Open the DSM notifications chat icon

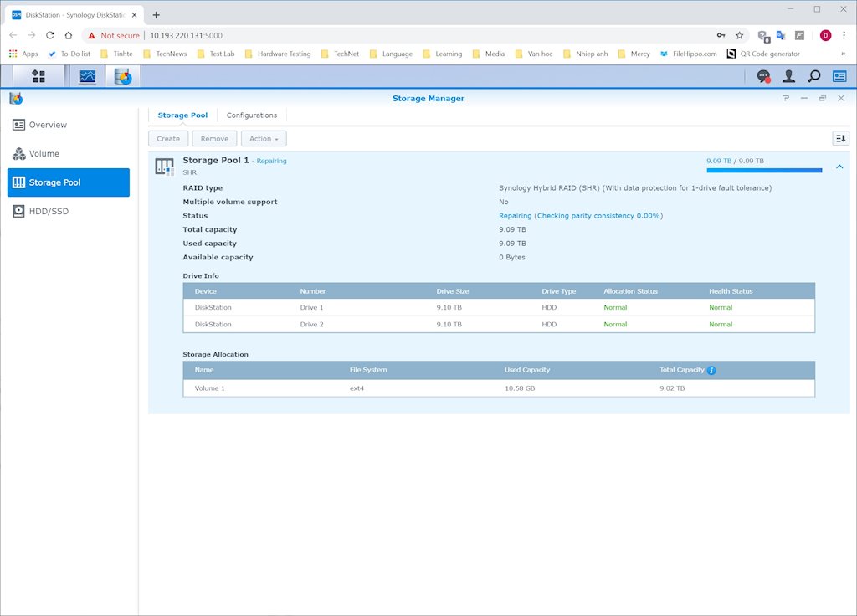[x=763, y=76]
